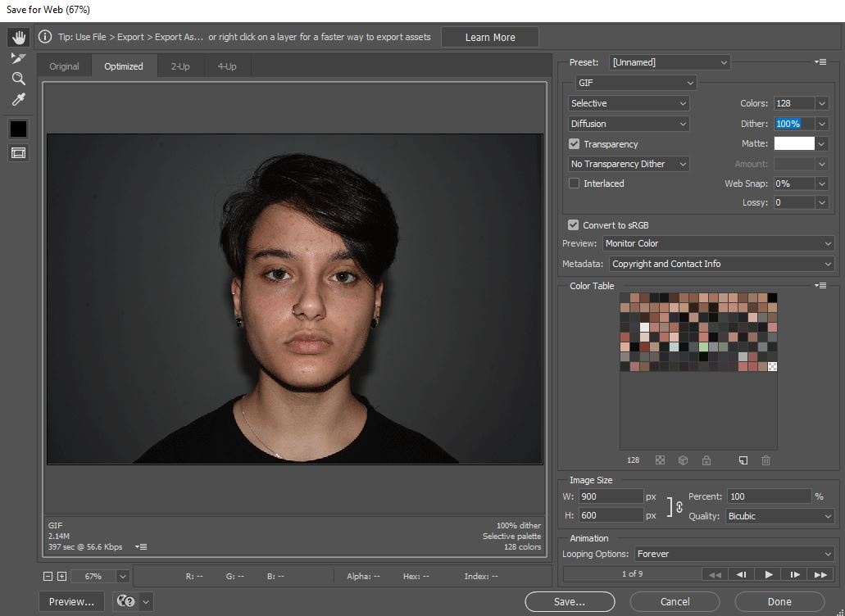Image resolution: width=845 pixels, height=616 pixels.
Task: Switch to the Optimized tab
Action: click(x=124, y=66)
